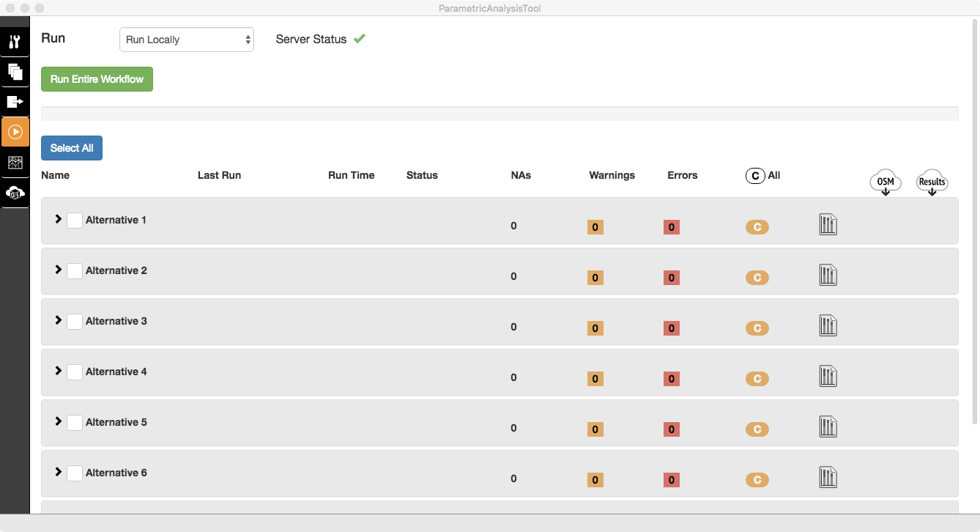Click the Outputs export icon in sidebar

click(15, 102)
